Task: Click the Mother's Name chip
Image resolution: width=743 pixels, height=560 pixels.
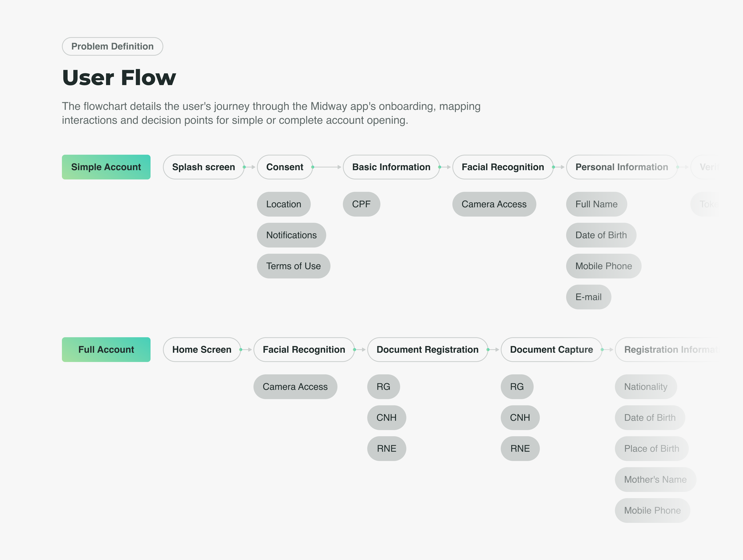Action: point(655,479)
